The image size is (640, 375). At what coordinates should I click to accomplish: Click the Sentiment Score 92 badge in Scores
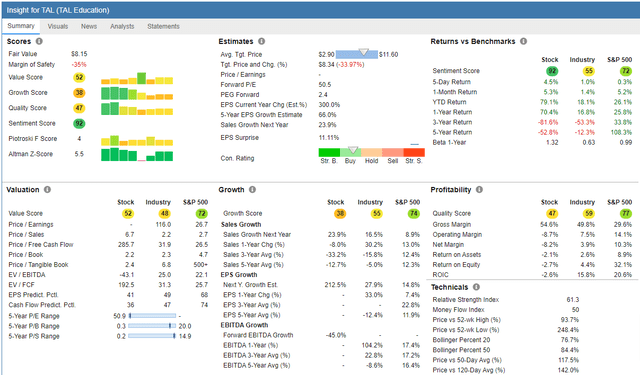79,123
